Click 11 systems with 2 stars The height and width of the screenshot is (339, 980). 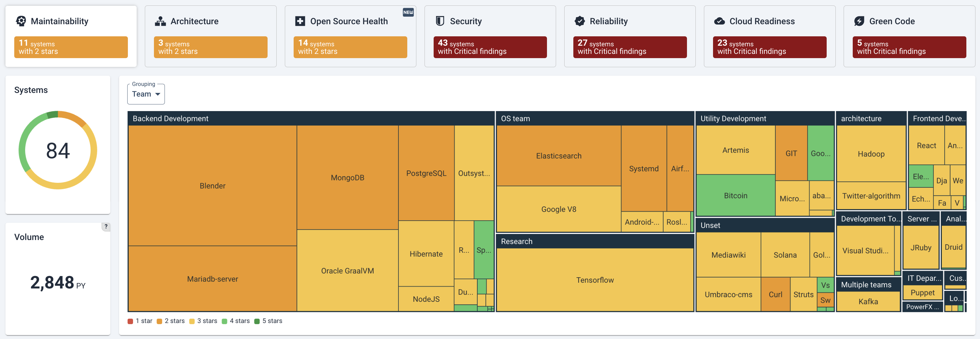[x=71, y=47]
